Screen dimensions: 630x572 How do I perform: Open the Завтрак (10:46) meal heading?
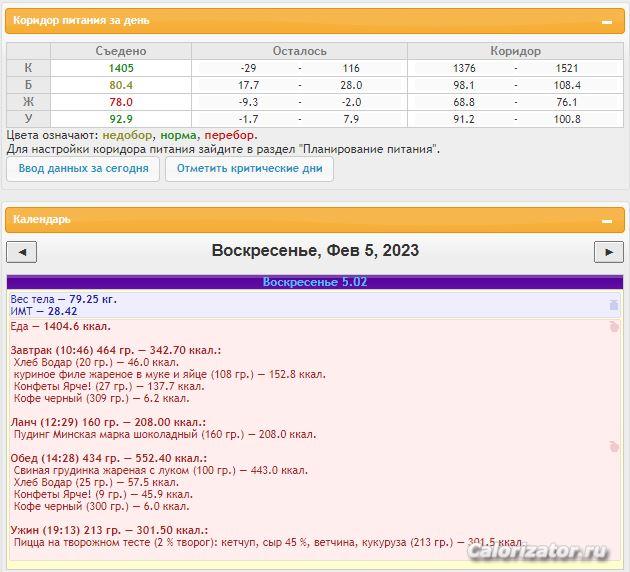pos(115,350)
